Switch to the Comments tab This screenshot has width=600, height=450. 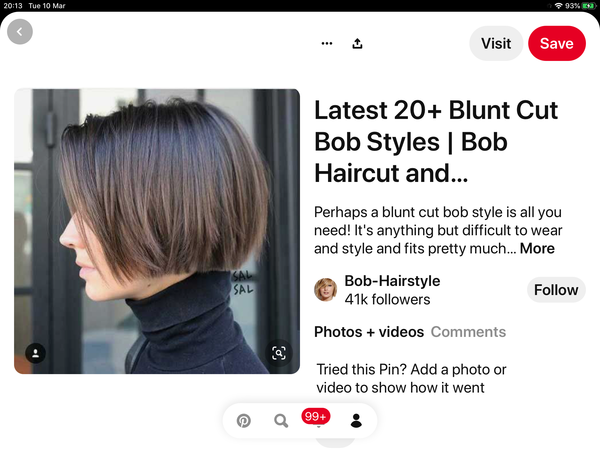pyautogui.click(x=468, y=332)
